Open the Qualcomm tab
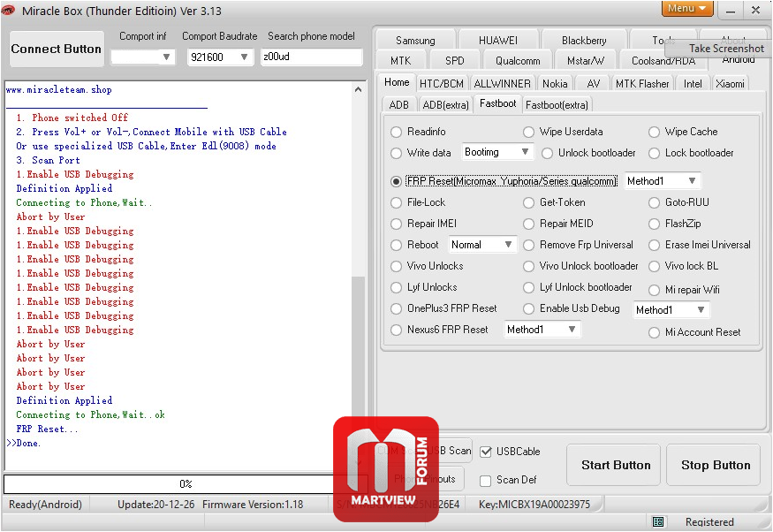Screen dimensions: 773x532 tap(518, 61)
